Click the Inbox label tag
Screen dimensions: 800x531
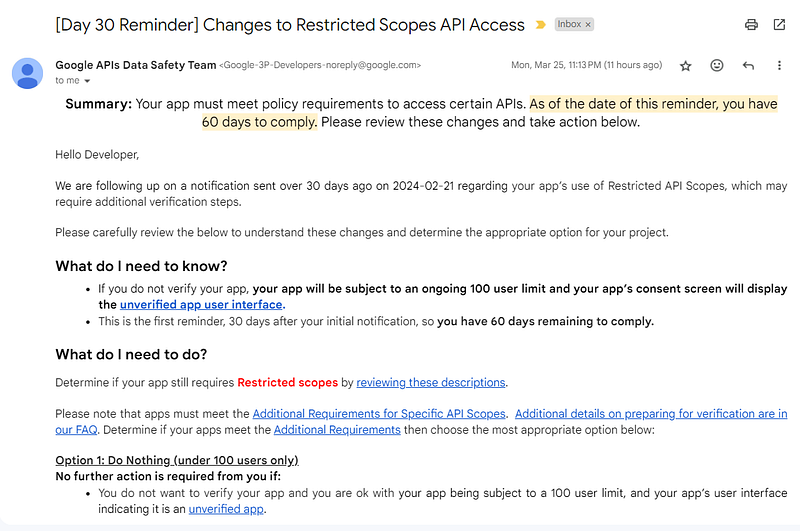(x=569, y=24)
